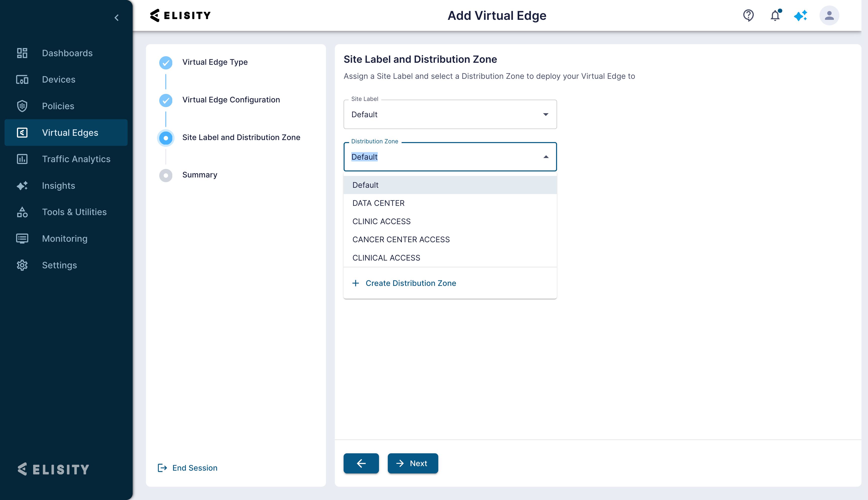Click the Assign a Site Label description text

coord(489,76)
